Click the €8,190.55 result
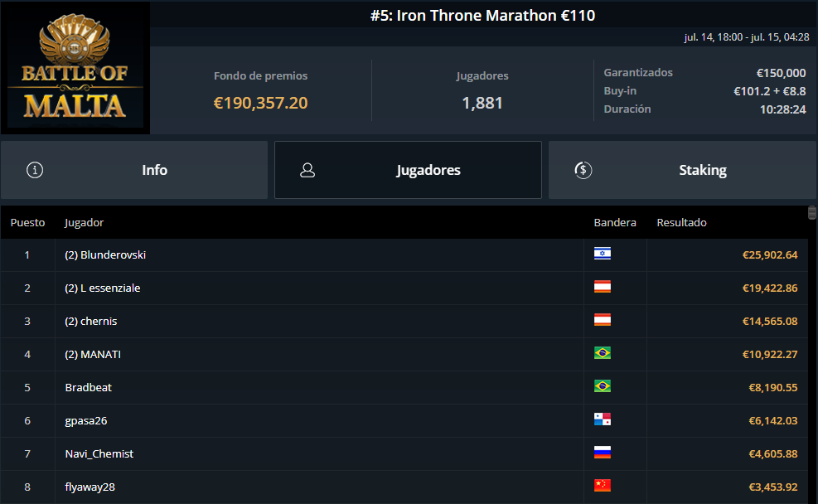This screenshot has height=504, width=818. tap(773, 388)
